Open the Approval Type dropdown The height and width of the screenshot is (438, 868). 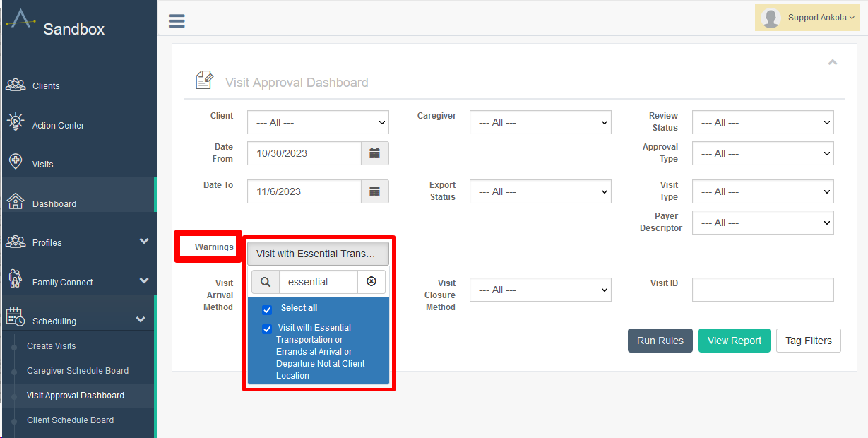click(x=763, y=153)
